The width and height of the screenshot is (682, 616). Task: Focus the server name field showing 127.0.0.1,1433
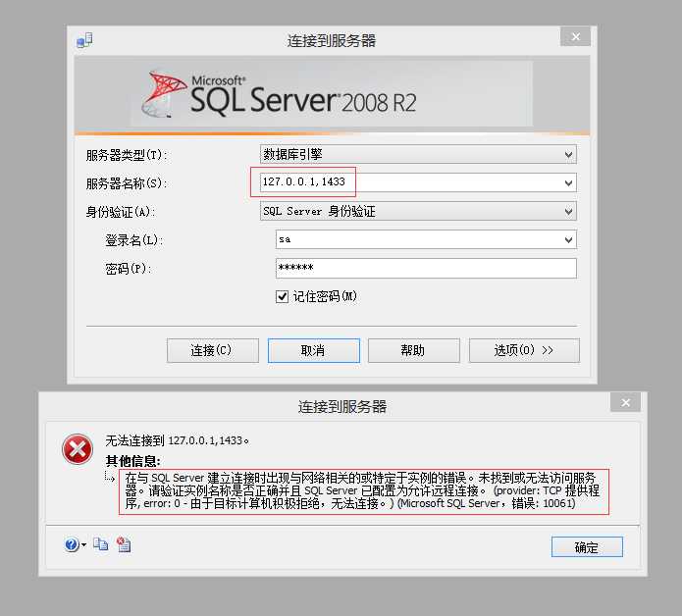click(418, 182)
